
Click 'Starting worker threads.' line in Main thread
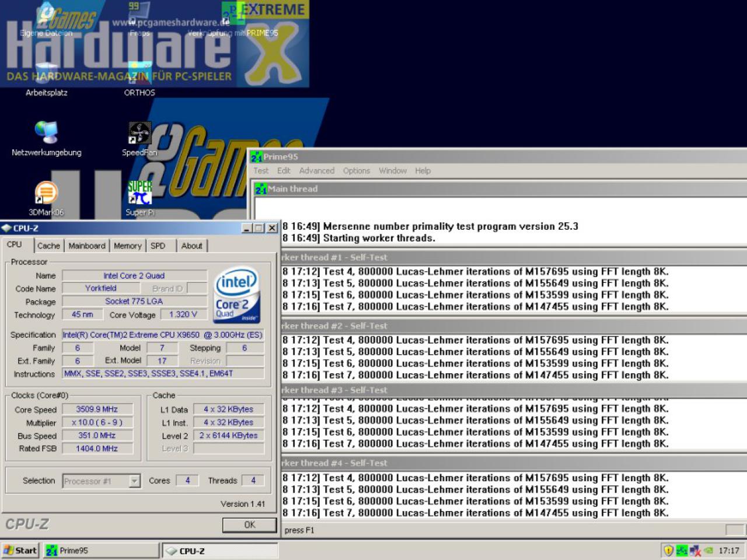379,238
